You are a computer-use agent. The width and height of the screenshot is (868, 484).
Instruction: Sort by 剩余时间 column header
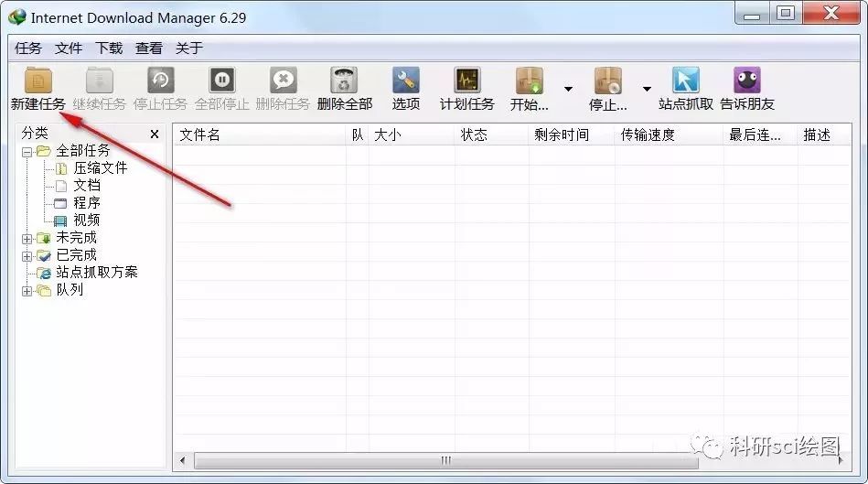pos(572,134)
